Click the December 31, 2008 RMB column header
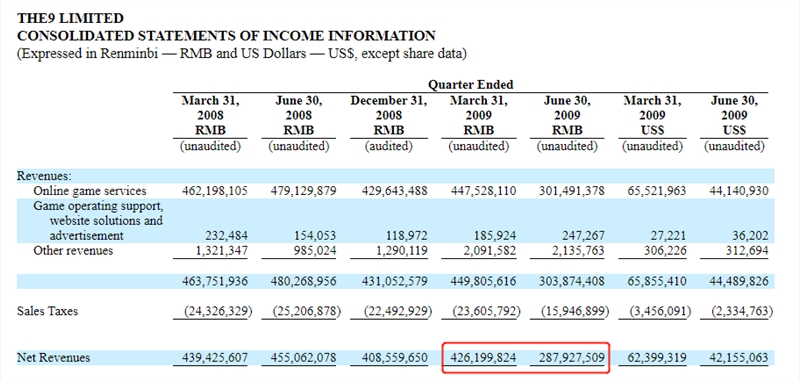The height and width of the screenshot is (381, 800). (x=388, y=115)
